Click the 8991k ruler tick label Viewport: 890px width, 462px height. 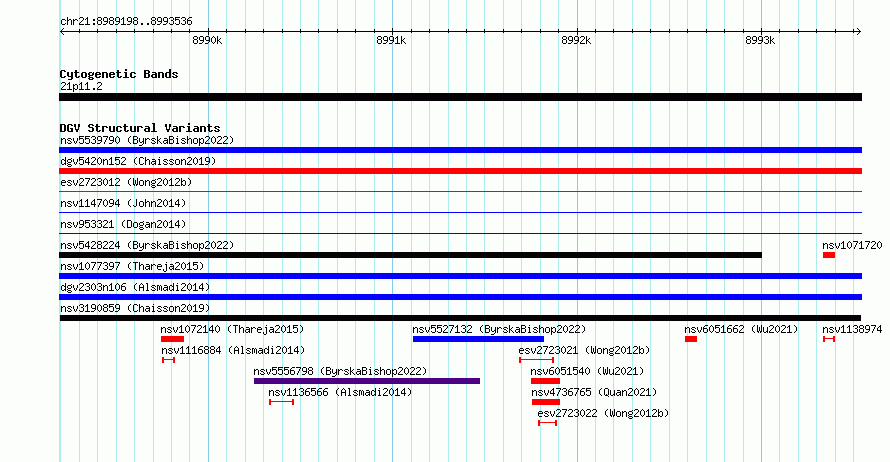click(391, 41)
